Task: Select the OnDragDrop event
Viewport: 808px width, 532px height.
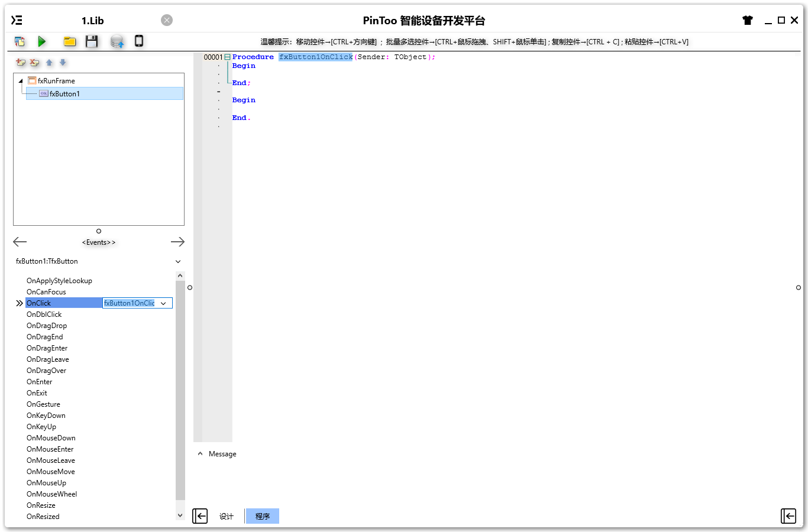Action: tap(47, 326)
